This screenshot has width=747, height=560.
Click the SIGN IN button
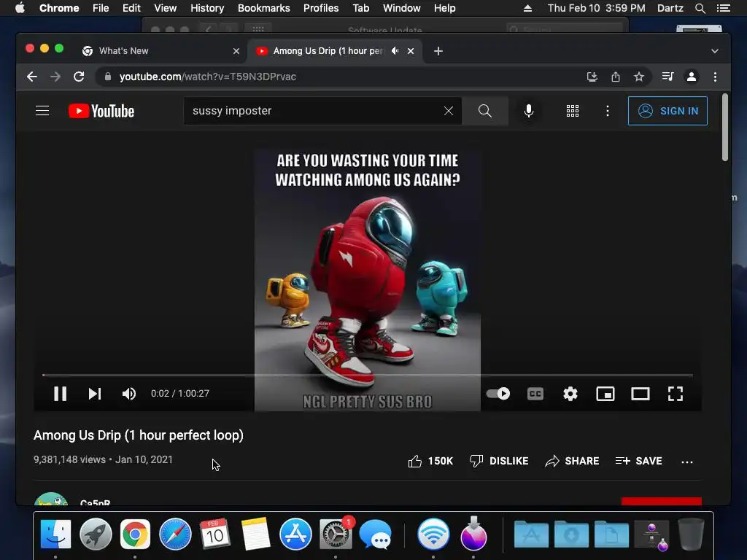coord(668,111)
